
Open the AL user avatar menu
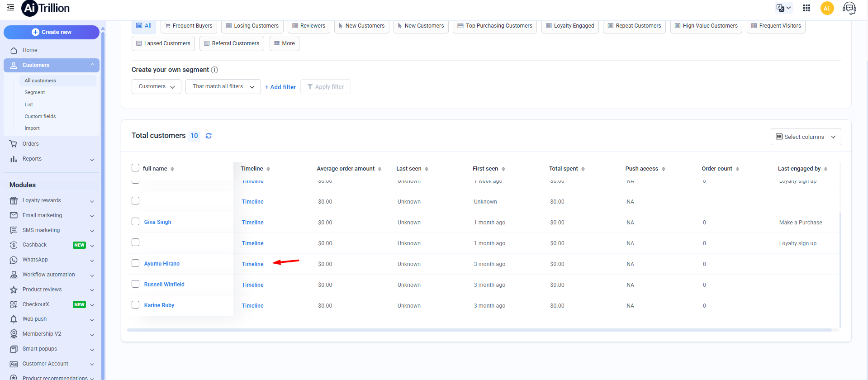pos(827,8)
